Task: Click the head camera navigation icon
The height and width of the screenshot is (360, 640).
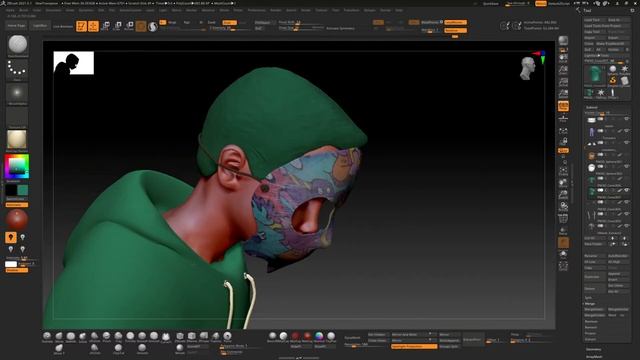Action: pyautogui.click(x=528, y=68)
